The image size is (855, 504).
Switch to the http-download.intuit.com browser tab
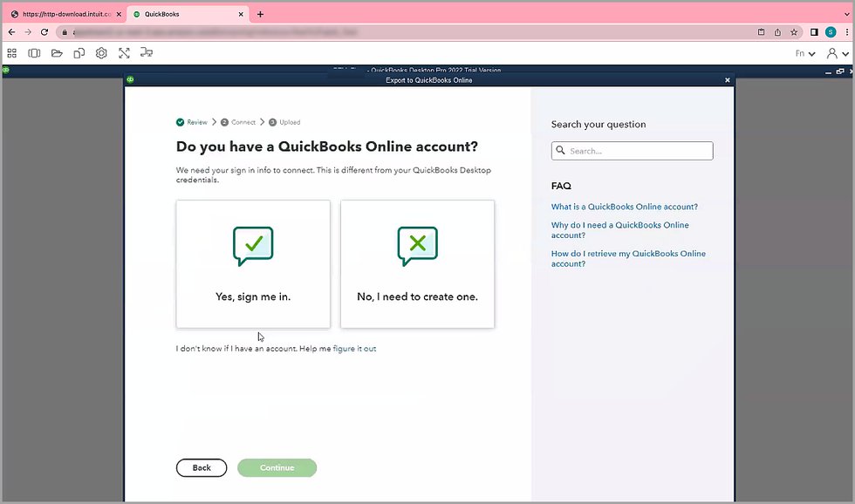click(61, 14)
